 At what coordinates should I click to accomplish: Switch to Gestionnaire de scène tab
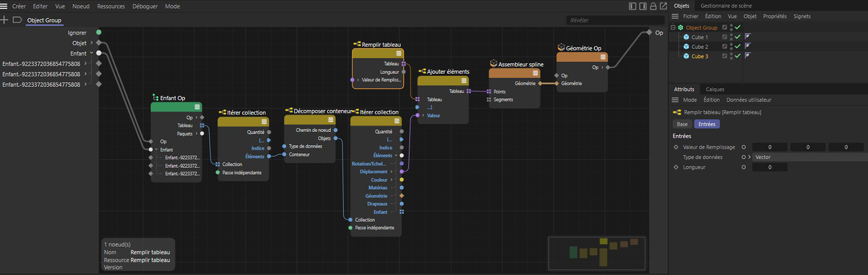pyautogui.click(x=726, y=6)
